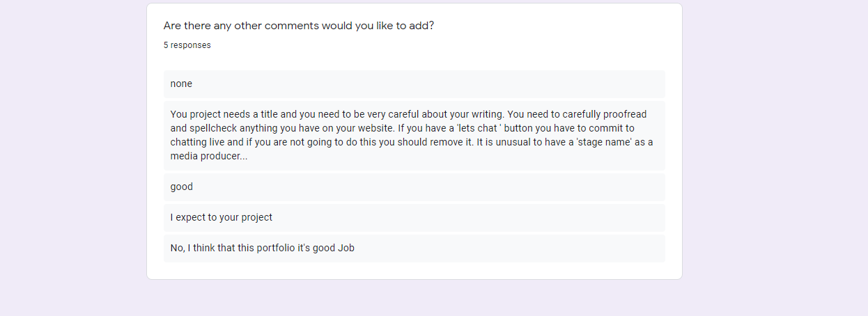Click the word 'website' in the long response
The image size is (868, 316).
click(x=373, y=129)
